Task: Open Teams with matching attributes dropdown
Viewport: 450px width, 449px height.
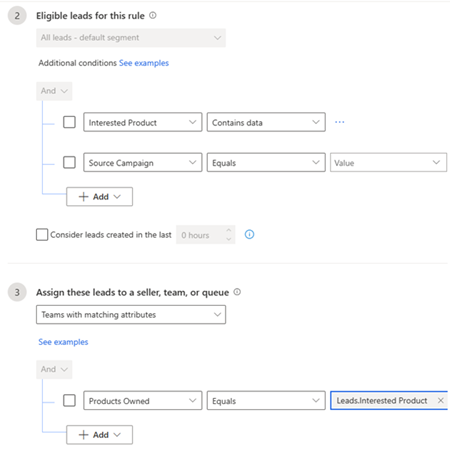Action: click(x=131, y=315)
